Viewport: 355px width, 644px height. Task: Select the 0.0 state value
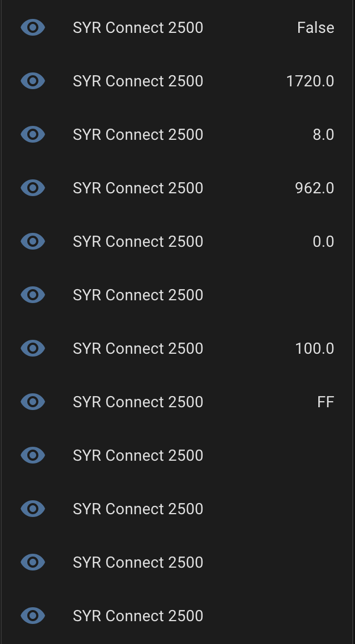(323, 241)
